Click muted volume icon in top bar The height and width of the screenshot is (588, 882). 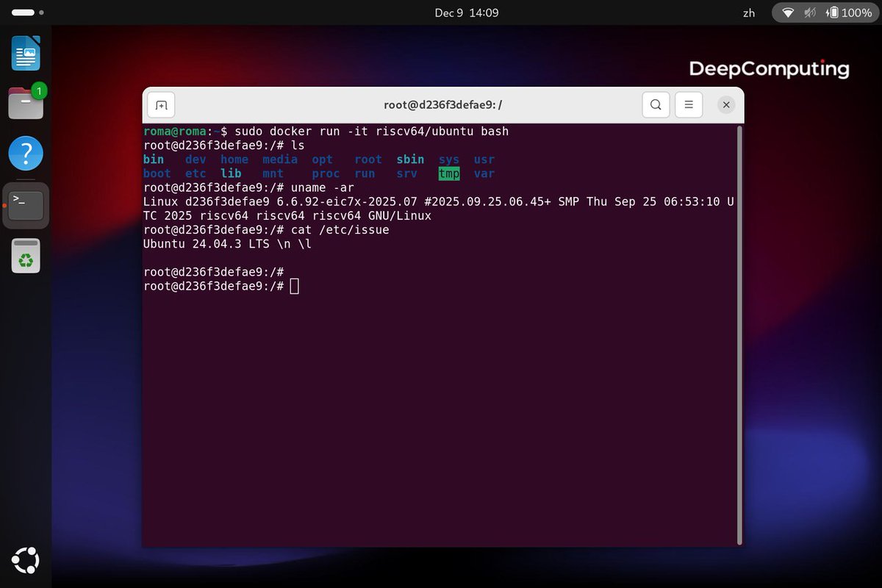(810, 12)
